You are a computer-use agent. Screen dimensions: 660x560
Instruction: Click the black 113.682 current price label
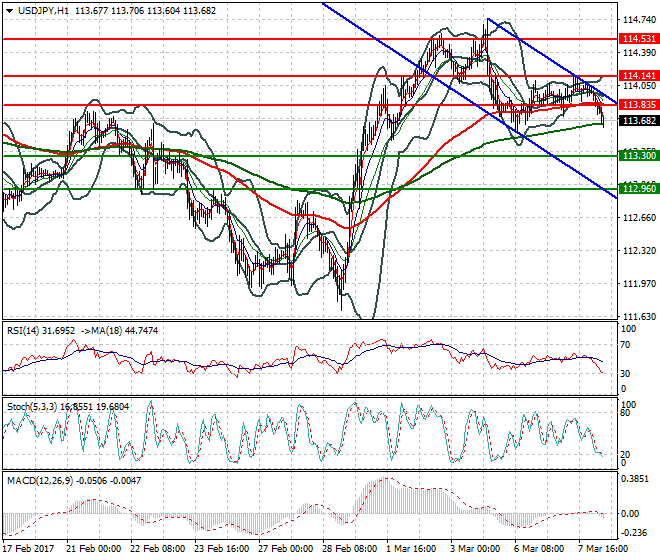(639, 121)
